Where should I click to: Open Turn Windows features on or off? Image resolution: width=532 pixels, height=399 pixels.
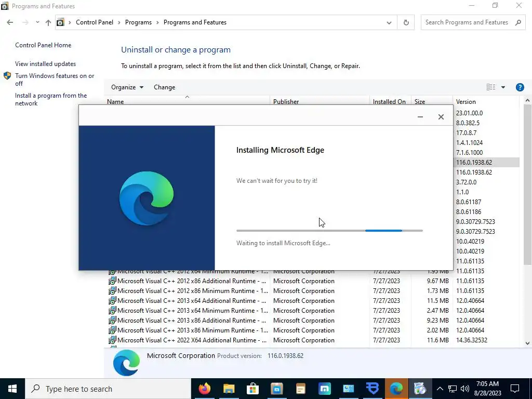tap(55, 79)
